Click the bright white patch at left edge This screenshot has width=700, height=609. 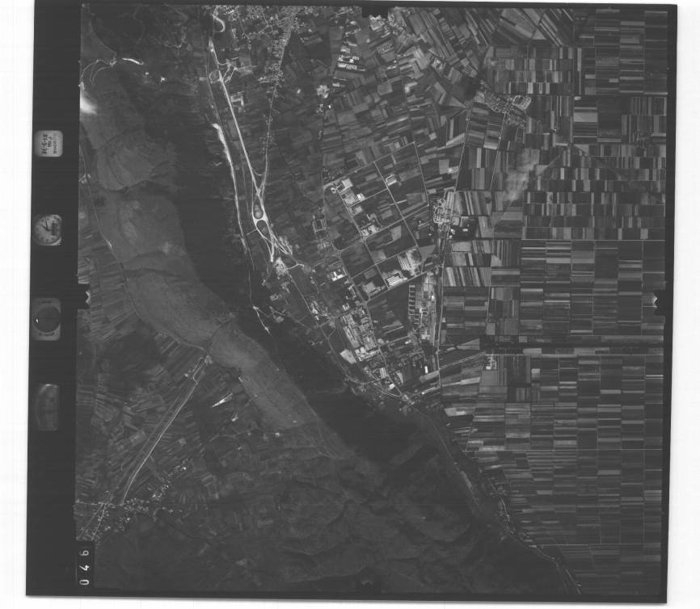86,105
